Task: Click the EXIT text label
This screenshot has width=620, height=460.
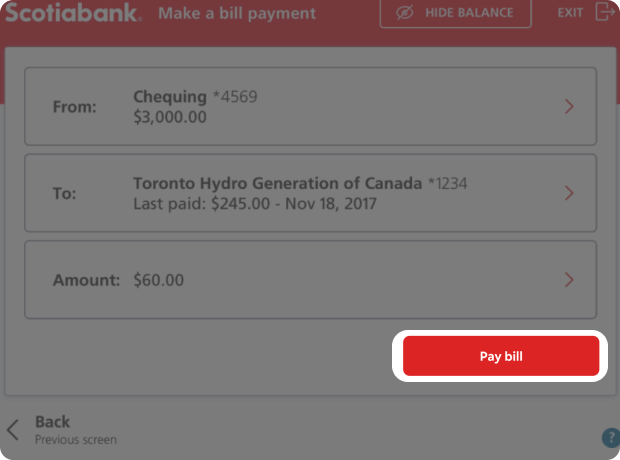Action: [571, 13]
